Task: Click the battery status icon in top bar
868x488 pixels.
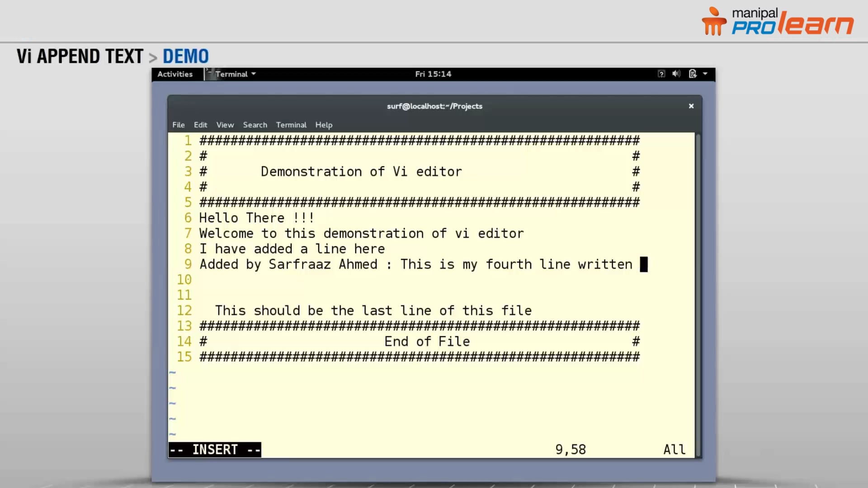Action: coord(692,74)
